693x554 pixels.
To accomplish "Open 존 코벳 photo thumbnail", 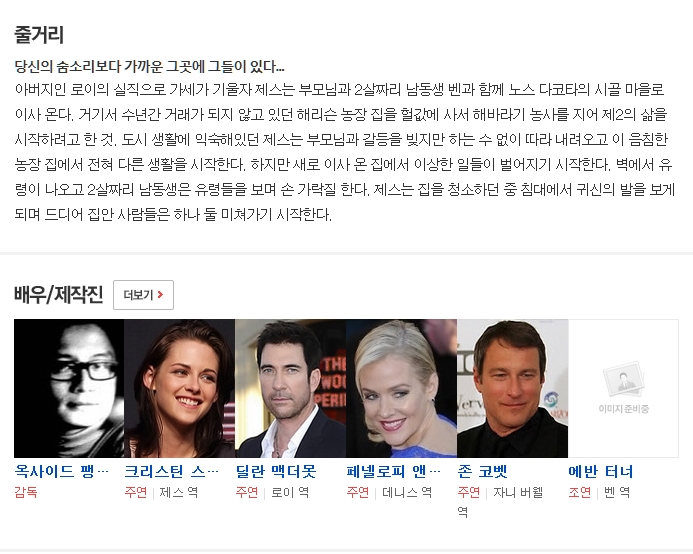I will click(512, 388).
